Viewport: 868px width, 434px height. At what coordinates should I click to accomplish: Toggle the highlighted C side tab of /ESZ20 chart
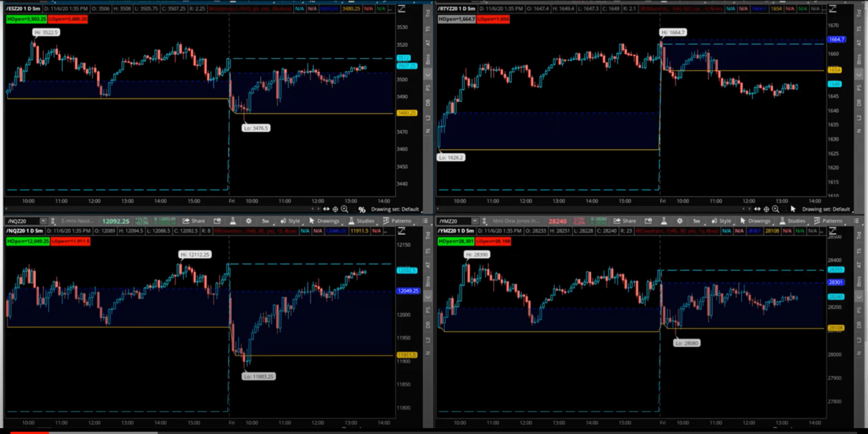pyautogui.click(x=427, y=74)
